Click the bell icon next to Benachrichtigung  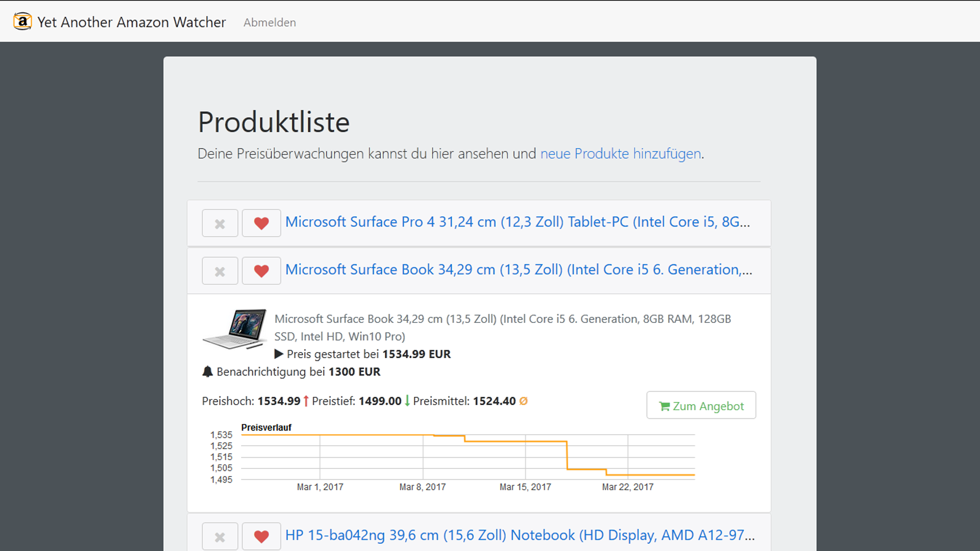tap(207, 371)
